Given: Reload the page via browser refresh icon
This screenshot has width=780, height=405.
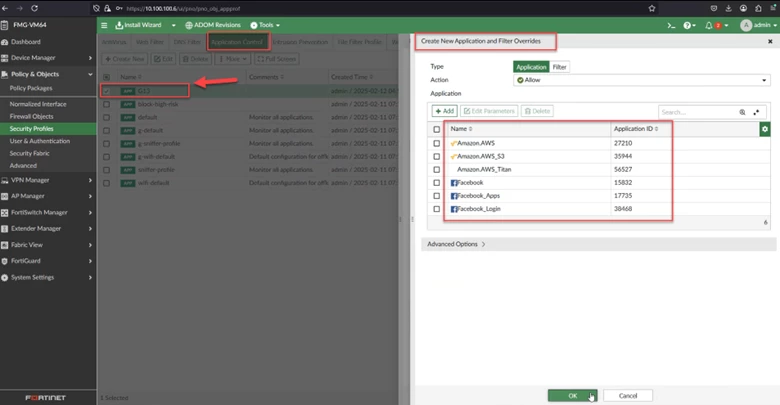Looking at the screenshot, I should point(34,8).
